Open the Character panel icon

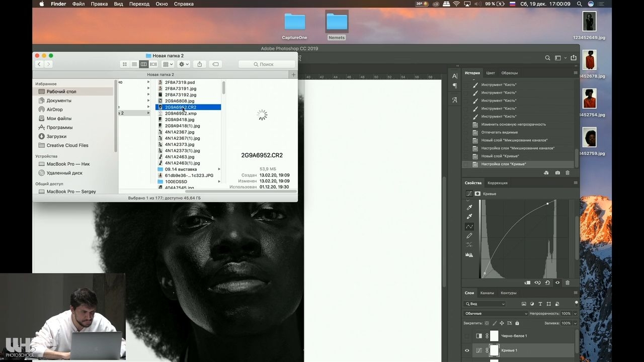[x=455, y=76]
